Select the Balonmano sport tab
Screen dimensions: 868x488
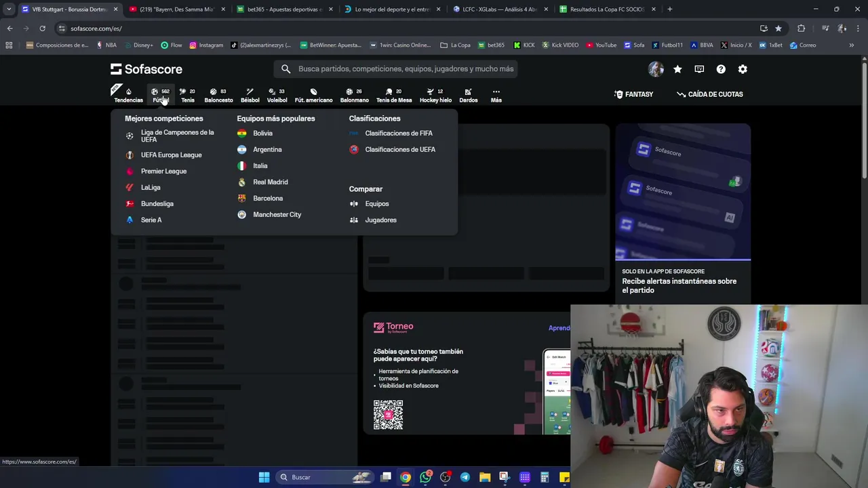pos(354,95)
